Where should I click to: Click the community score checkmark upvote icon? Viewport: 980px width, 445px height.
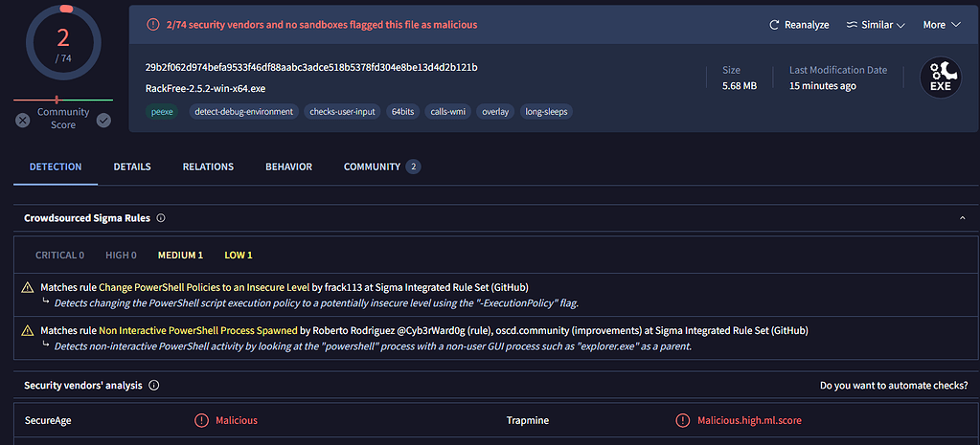point(103,121)
